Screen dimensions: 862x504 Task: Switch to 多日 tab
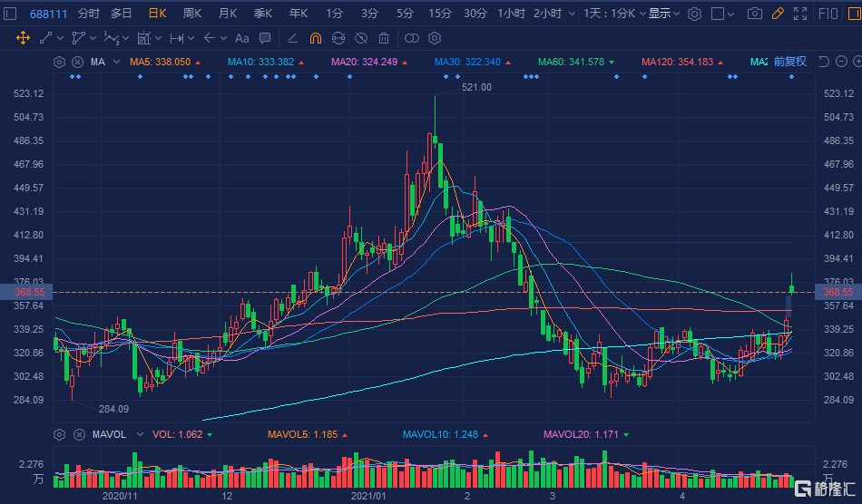tap(121, 14)
